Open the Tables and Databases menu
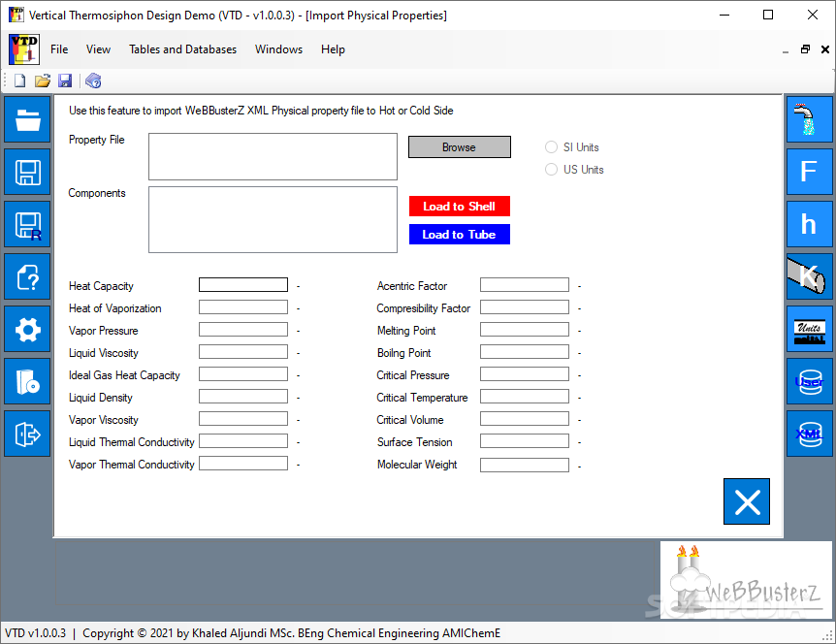Image resolution: width=836 pixels, height=644 pixels. click(x=183, y=49)
